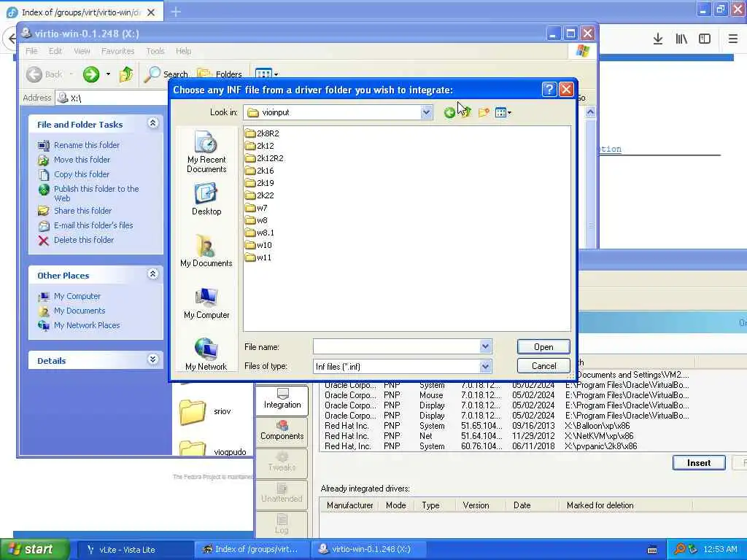Image resolution: width=747 pixels, height=560 pixels.
Task: Collapse File and Folder Tasks panel
Action: click(x=152, y=123)
